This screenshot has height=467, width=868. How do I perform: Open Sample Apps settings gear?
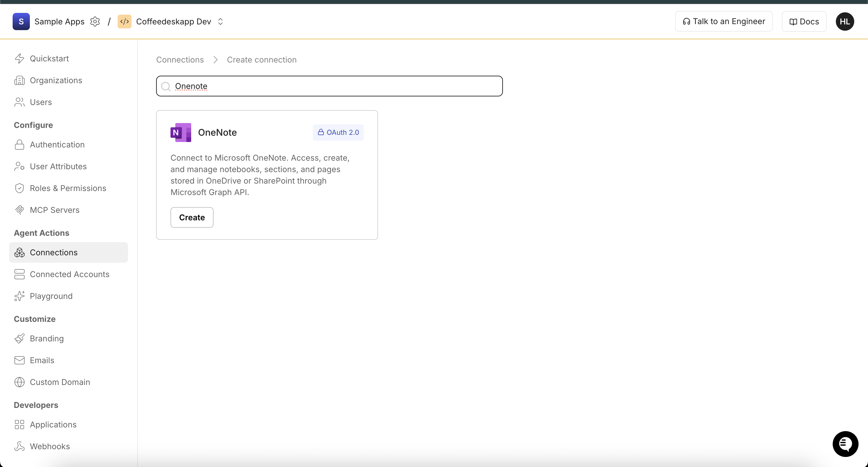pyautogui.click(x=95, y=21)
